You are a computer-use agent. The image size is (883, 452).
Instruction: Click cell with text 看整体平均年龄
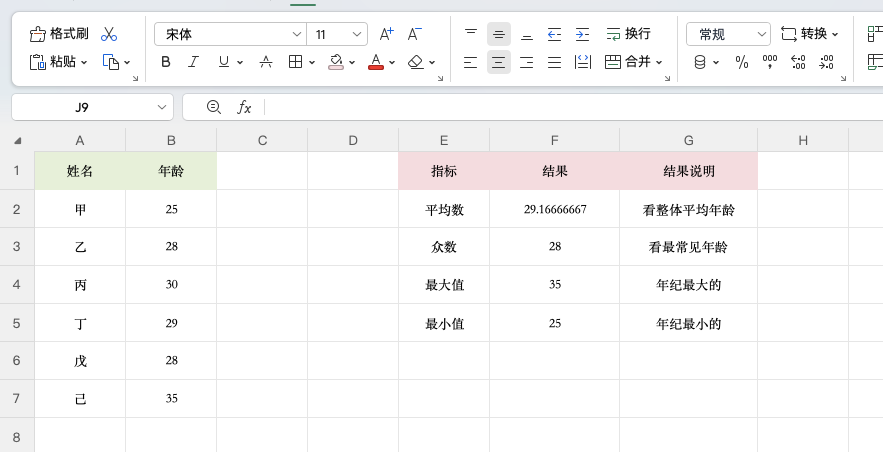[689, 209]
